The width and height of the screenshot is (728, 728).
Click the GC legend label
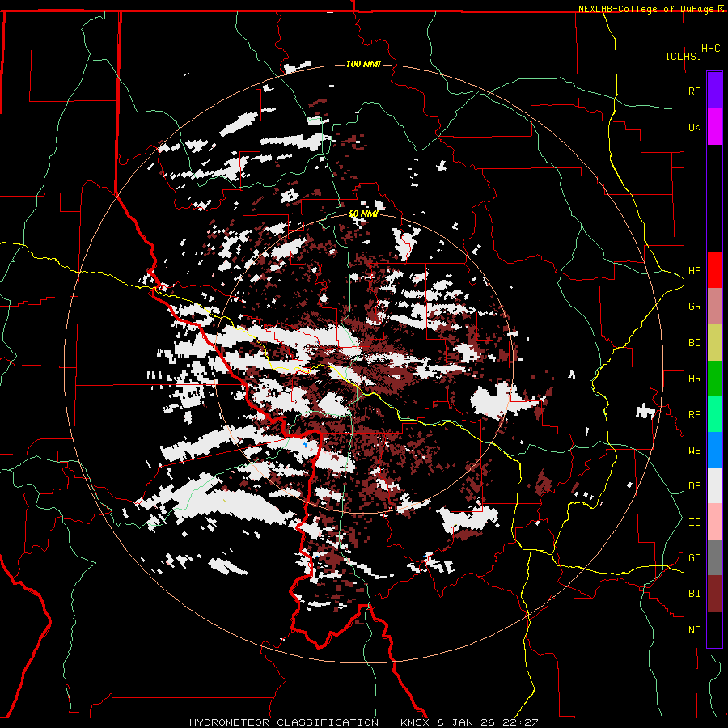(694, 558)
